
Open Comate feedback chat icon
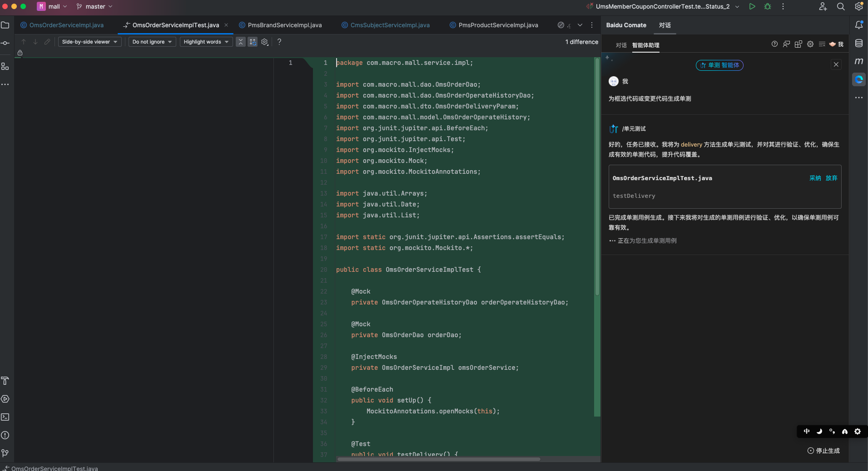pos(786,44)
